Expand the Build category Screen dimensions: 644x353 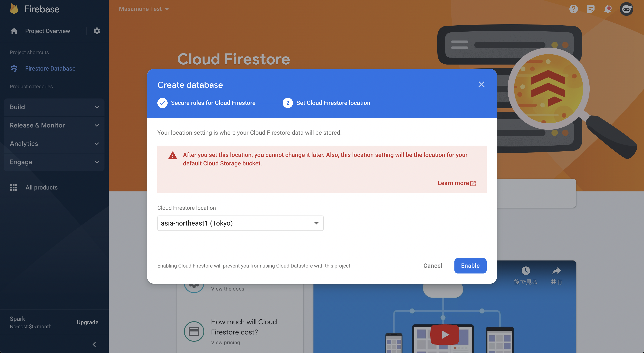point(54,107)
